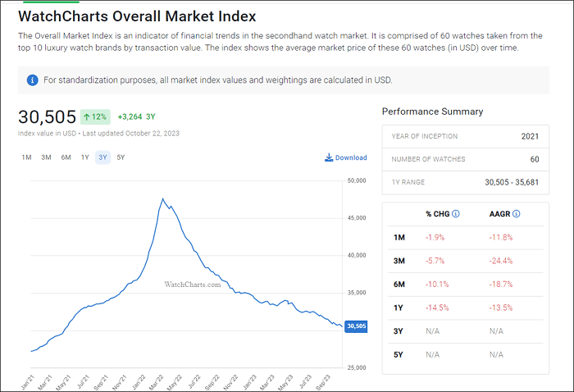Click the Mar'22 x-axis label
The width and height of the screenshot is (574, 392).
coord(156,382)
